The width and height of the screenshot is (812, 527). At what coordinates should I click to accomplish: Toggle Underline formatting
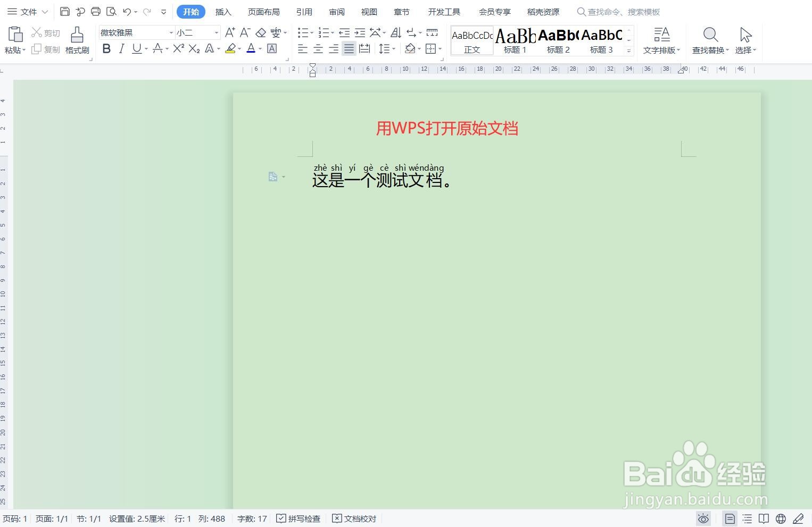pos(137,49)
